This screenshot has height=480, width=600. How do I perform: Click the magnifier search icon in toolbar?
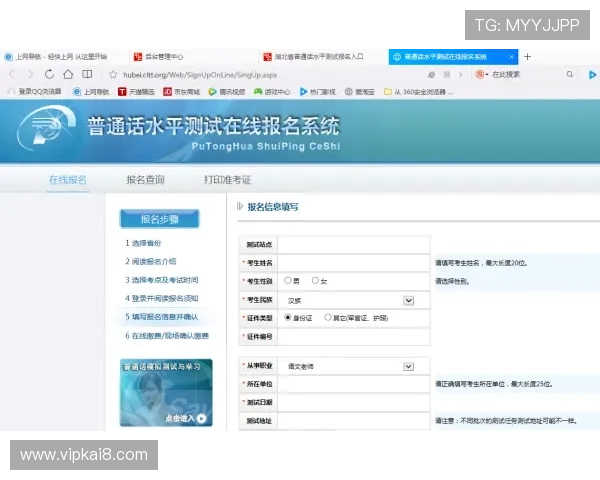(570, 74)
